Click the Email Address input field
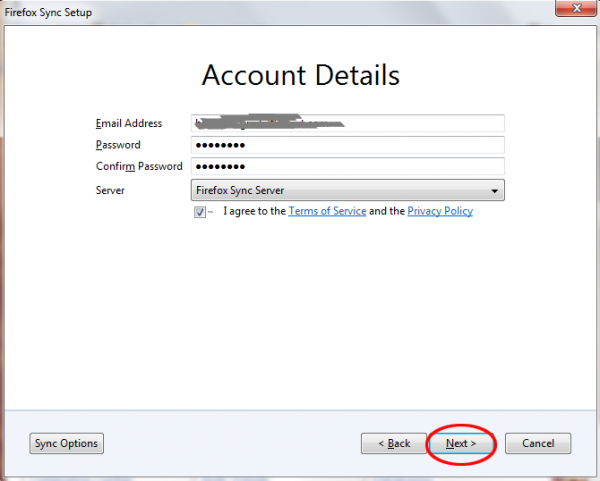The image size is (600, 481). click(x=347, y=123)
